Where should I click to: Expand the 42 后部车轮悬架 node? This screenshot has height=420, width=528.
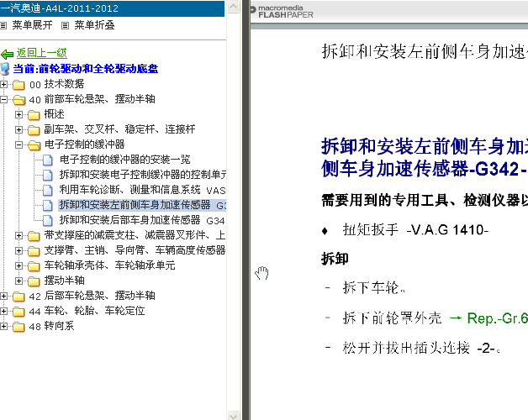coord(3,297)
